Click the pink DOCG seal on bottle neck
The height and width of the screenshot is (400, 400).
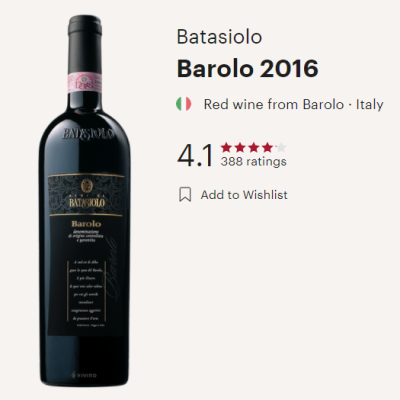tap(85, 82)
